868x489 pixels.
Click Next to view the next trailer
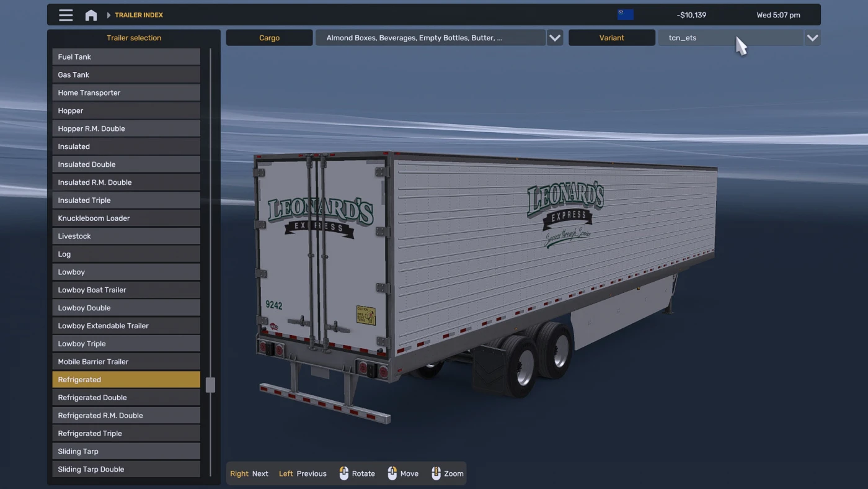coord(260,473)
